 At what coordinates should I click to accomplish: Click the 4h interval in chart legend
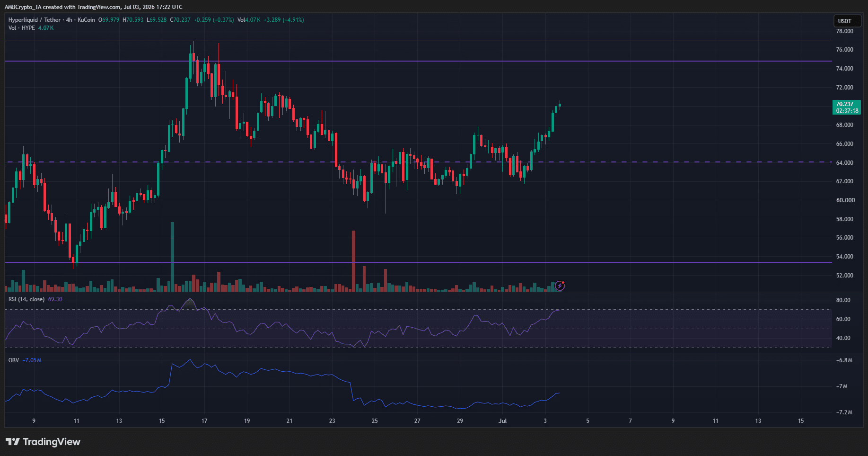pos(69,20)
